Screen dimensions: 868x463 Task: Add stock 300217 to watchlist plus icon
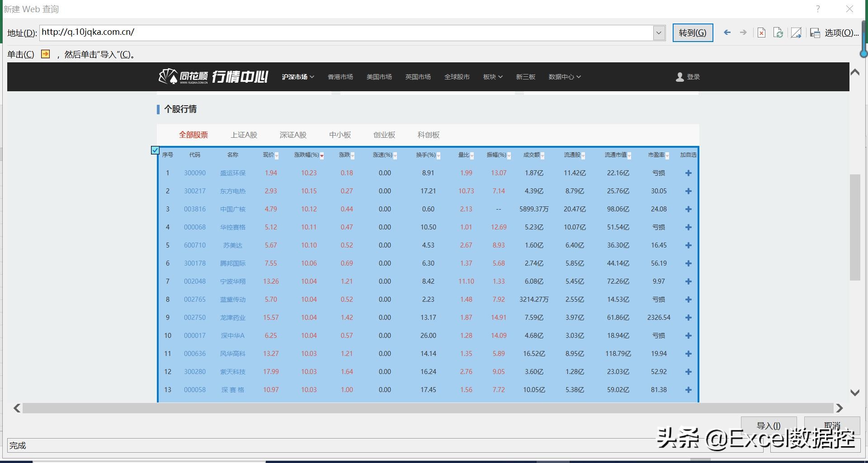tap(689, 191)
